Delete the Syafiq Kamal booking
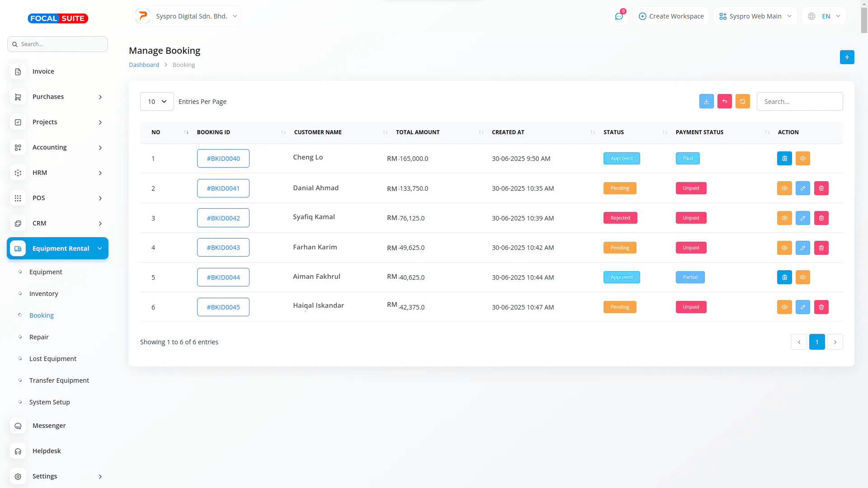 point(821,218)
